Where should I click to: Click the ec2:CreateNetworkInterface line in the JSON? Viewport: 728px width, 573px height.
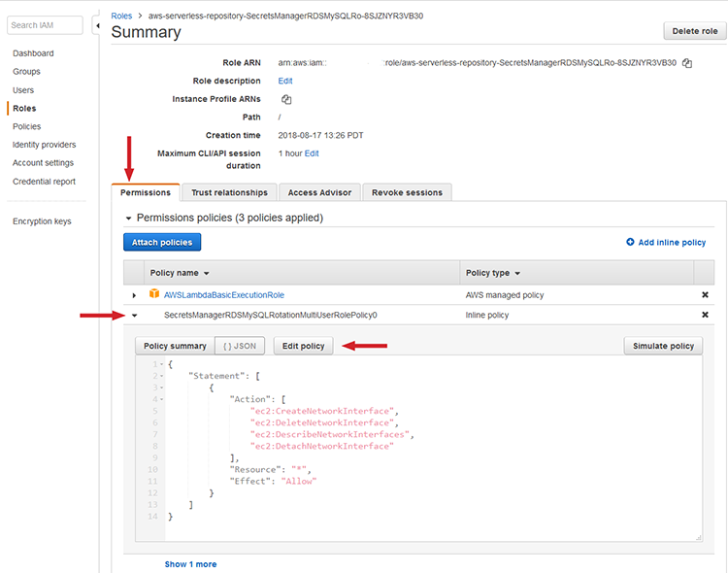(x=324, y=411)
